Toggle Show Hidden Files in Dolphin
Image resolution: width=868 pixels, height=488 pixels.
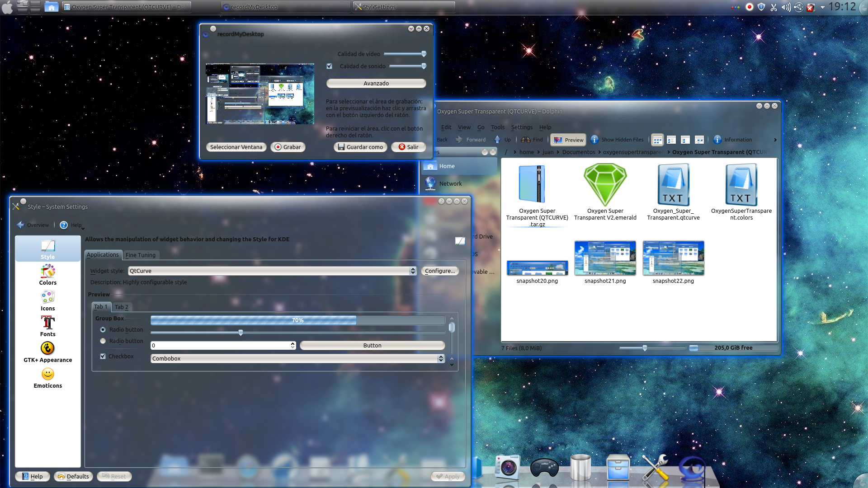tap(617, 140)
